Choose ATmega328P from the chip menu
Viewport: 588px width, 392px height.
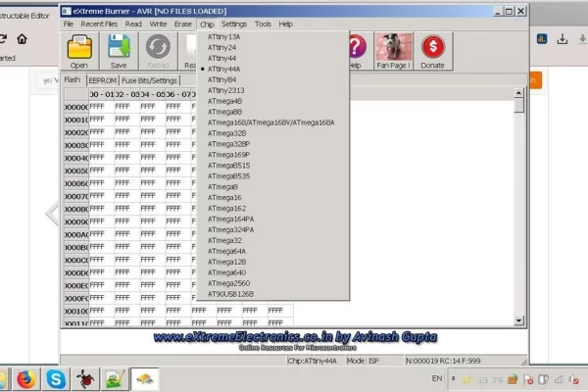pyautogui.click(x=272, y=144)
